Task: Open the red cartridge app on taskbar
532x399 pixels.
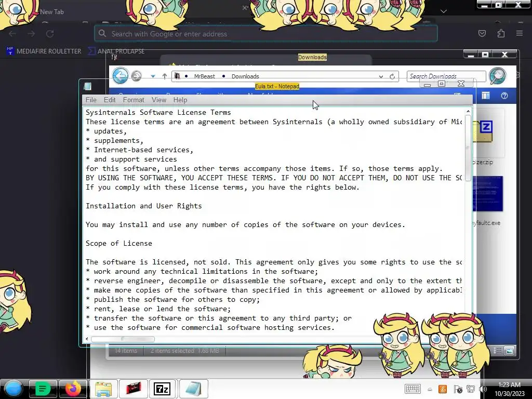Action: pos(134,389)
